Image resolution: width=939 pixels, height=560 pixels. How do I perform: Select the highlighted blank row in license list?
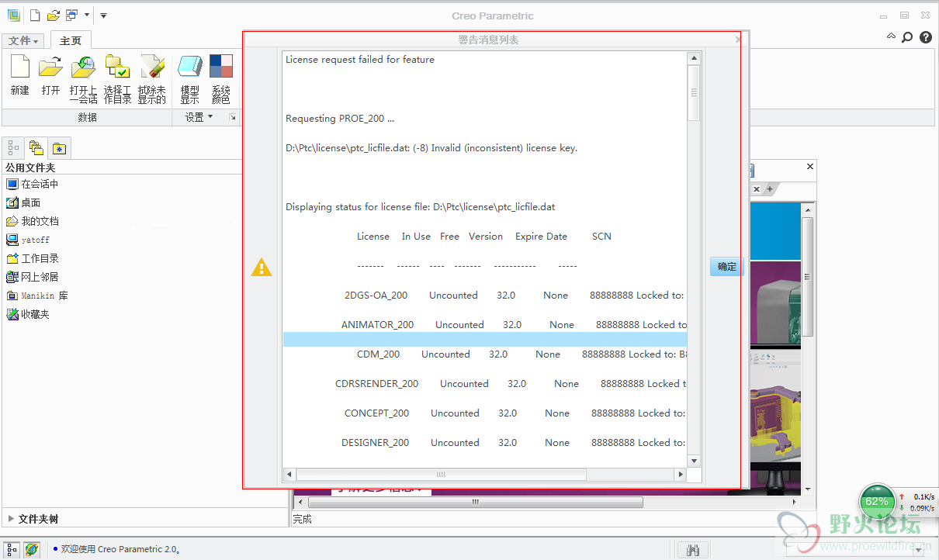485,339
